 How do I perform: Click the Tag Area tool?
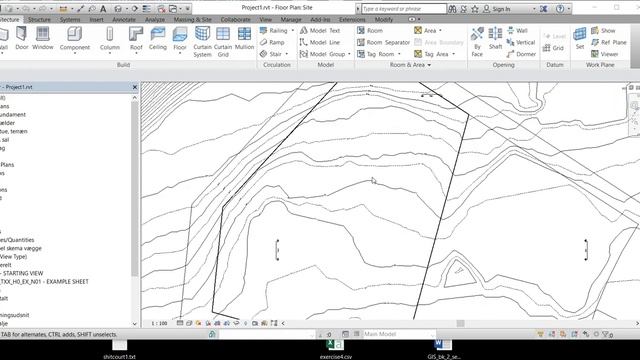431,54
